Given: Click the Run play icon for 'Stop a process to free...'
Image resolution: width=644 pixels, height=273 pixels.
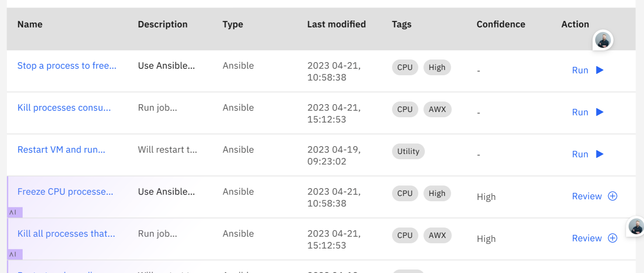Looking at the screenshot, I should click(x=599, y=70).
